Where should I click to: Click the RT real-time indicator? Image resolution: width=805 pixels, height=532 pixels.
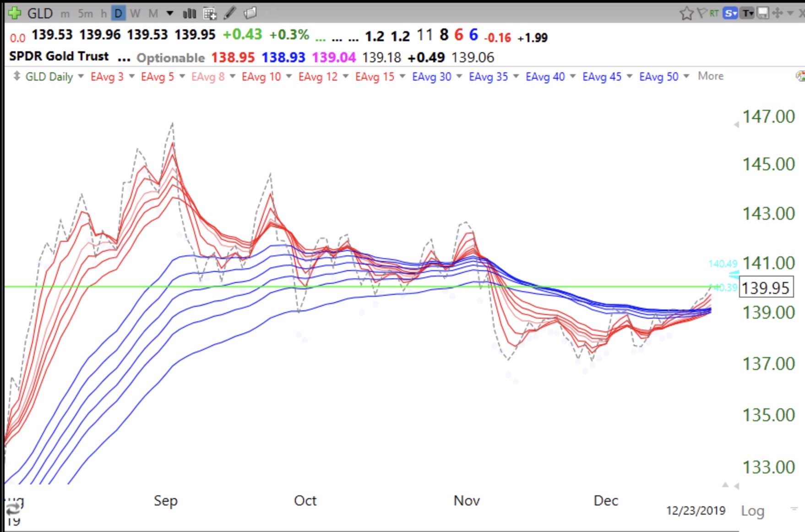pos(714,13)
